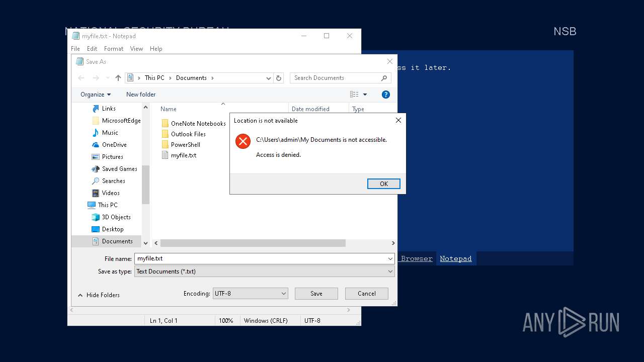Click Windows (CRLF) in Notepad status bar
This screenshot has width=644, height=362.
tap(266, 320)
